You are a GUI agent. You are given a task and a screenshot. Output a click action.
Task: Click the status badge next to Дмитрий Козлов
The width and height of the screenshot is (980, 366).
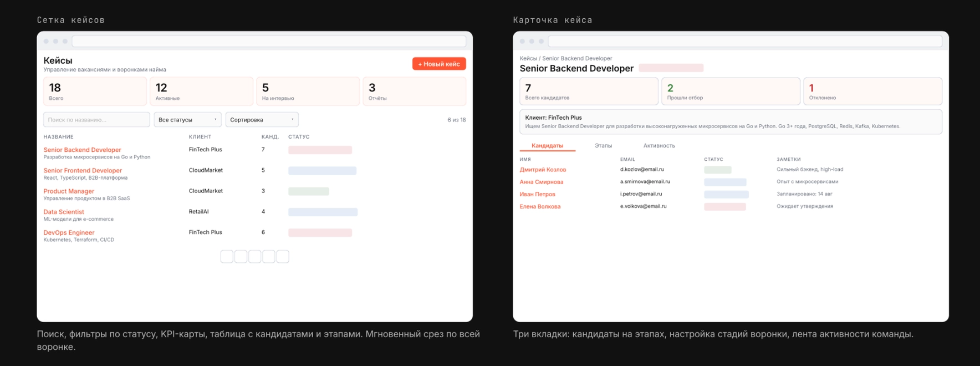point(717,170)
